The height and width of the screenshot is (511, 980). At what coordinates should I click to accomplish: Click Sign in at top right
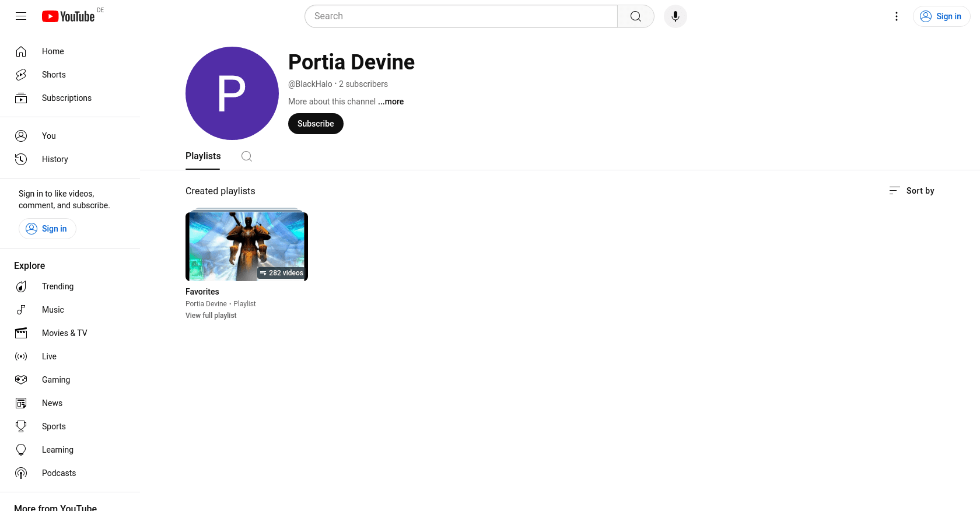[x=941, y=16]
